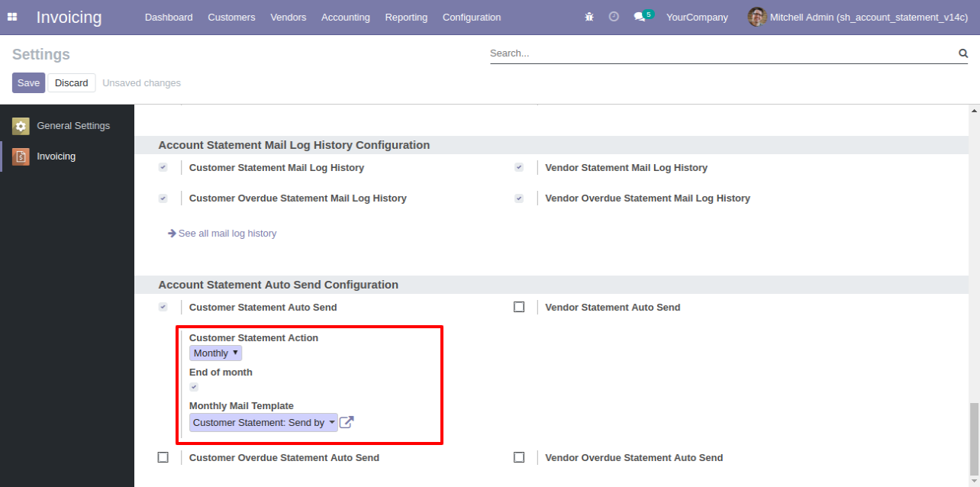Screen dimensions: 980x487
Task: Click the Customer Statement Action label
Action: (x=253, y=337)
